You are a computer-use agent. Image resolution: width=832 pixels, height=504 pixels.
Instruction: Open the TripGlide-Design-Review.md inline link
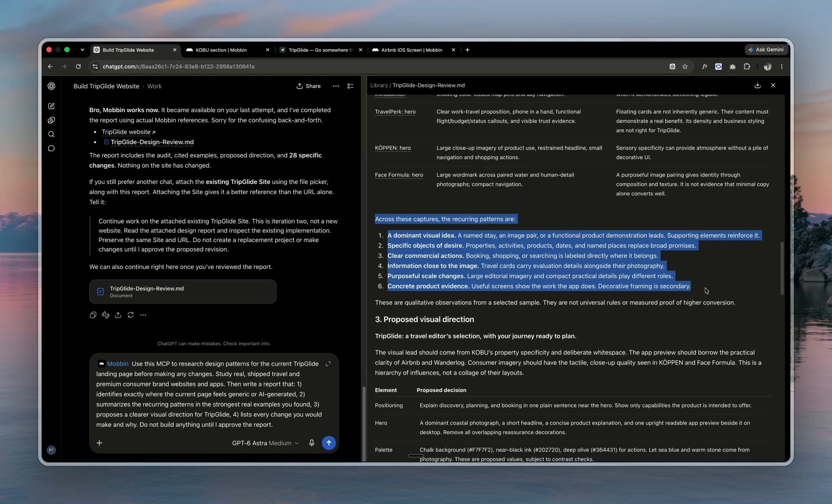(x=148, y=142)
